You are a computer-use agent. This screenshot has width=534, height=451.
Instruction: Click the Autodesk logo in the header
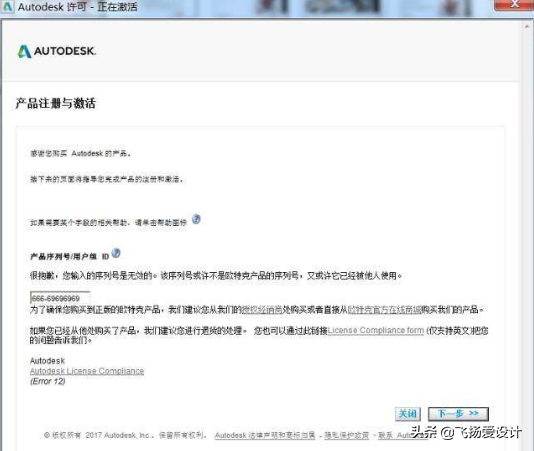57,51
